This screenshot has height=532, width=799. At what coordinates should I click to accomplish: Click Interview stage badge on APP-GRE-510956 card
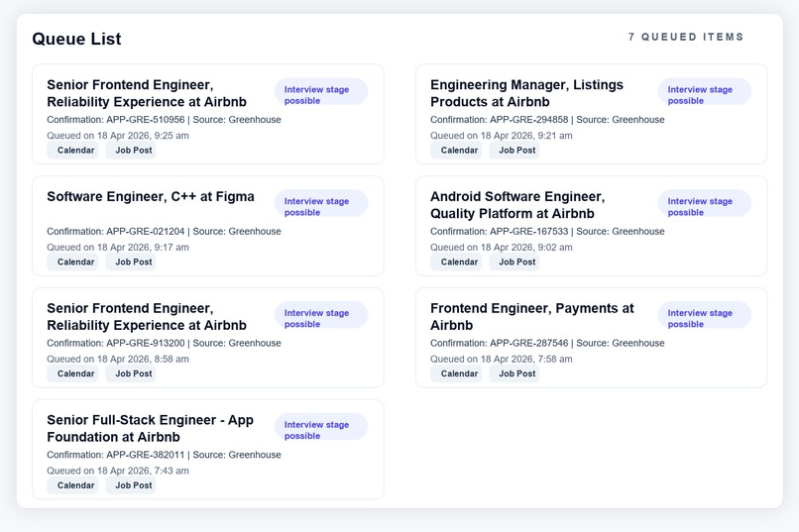tap(321, 91)
